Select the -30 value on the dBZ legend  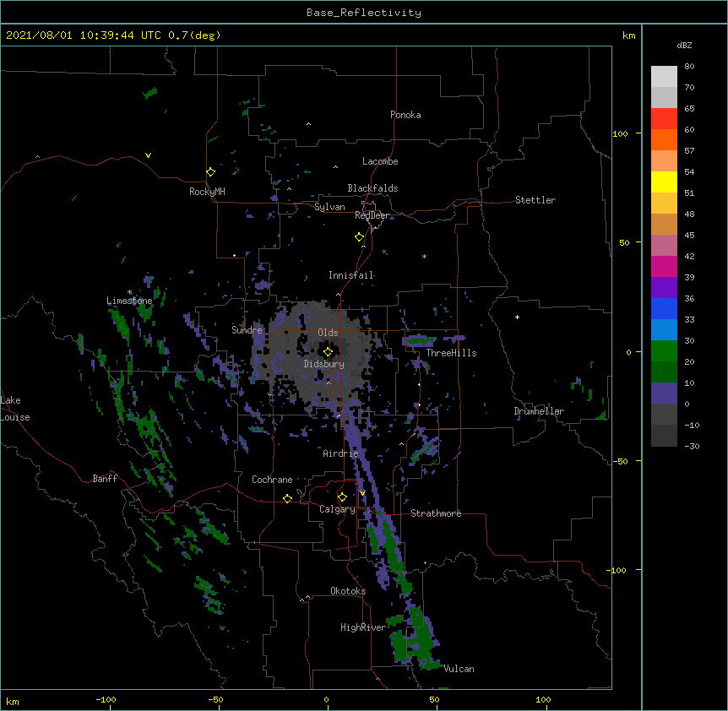pyautogui.click(x=692, y=447)
